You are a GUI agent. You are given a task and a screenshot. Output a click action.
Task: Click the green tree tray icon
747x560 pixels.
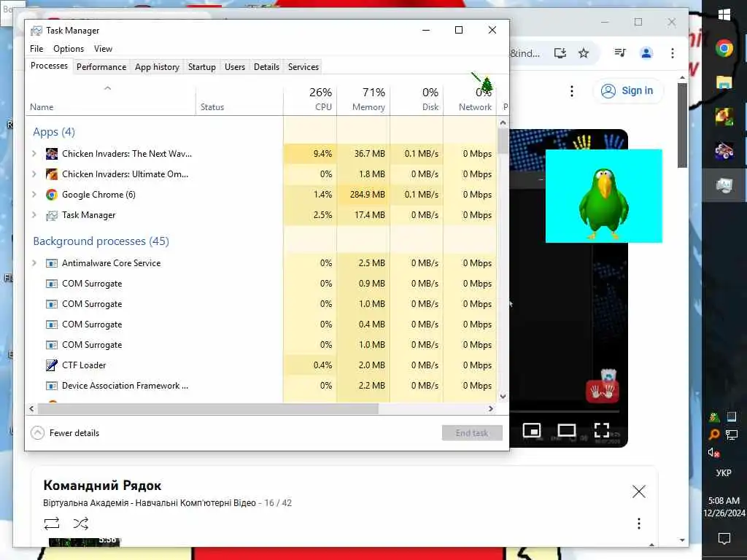pos(713,418)
